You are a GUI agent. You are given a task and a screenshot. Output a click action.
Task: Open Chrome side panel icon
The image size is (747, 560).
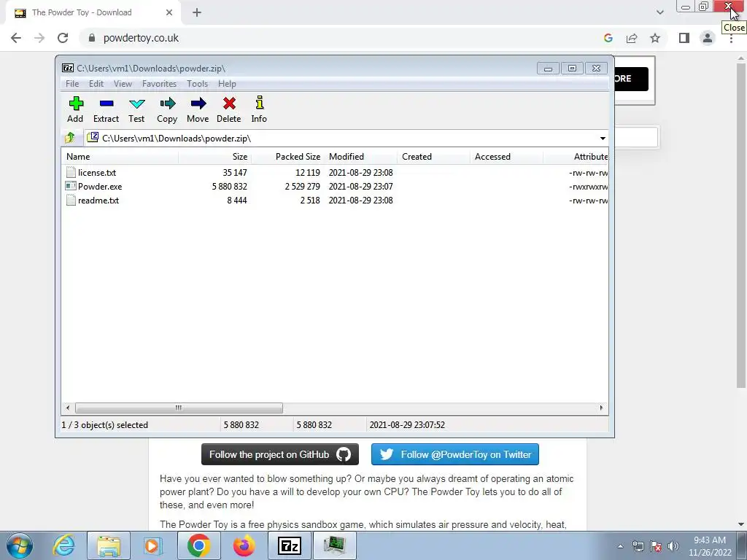tap(684, 38)
